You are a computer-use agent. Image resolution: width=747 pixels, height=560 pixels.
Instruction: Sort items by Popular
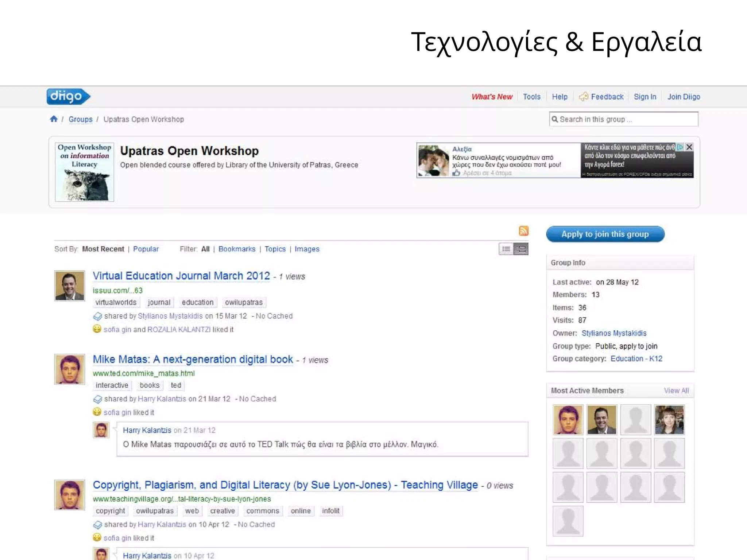146,249
